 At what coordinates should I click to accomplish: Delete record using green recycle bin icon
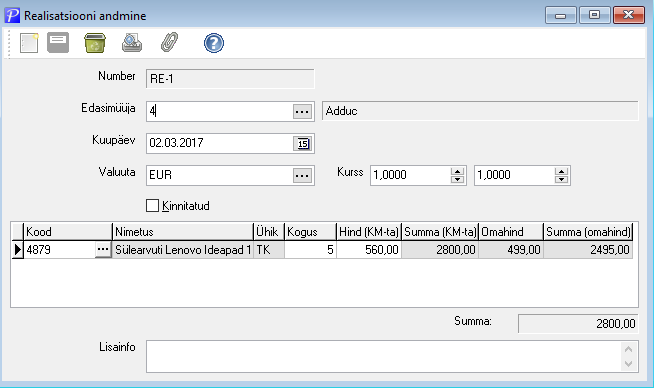(95, 43)
